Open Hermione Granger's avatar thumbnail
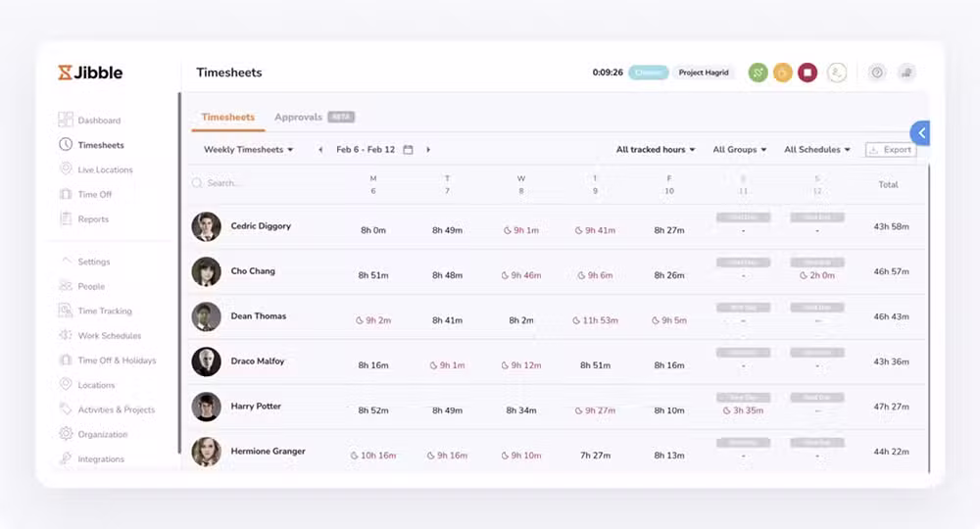The image size is (980, 529). tap(206, 452)
